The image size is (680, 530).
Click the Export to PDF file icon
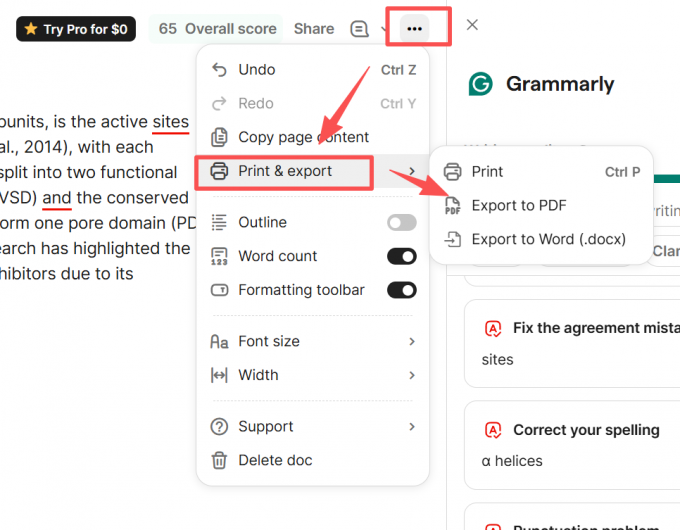(452, 205)
